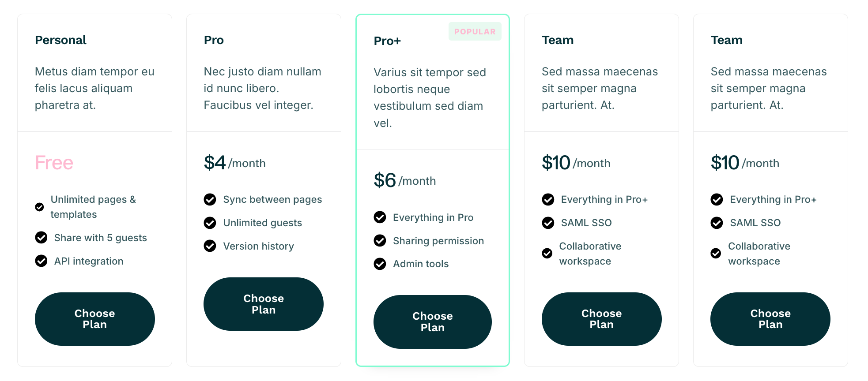Click the Nec justo diam nullam description
The height and width of the screenshot is (381, 868).
(x=262, y=88)
